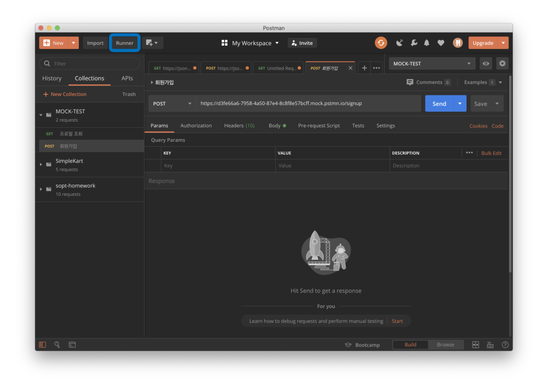Expand the 회원가입 request description triangle

(152, 82)
